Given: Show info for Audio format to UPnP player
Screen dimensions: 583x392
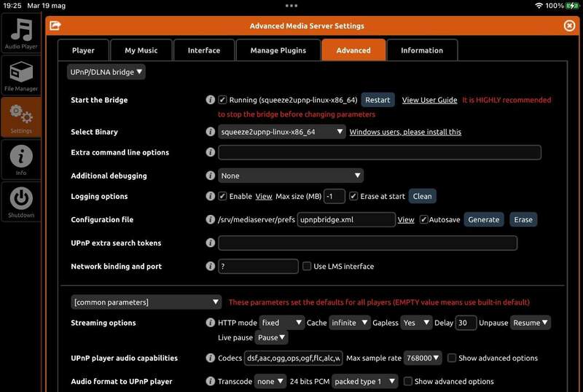Looking at the screenshot, I should (x=211, y=381).
